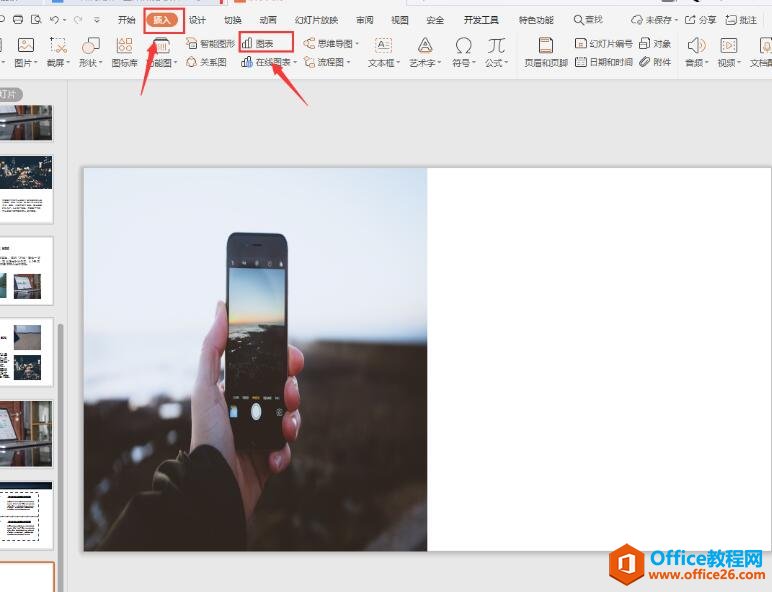
Task: Open the 切换 (Transitions) tab
Action: coord(232,20)
